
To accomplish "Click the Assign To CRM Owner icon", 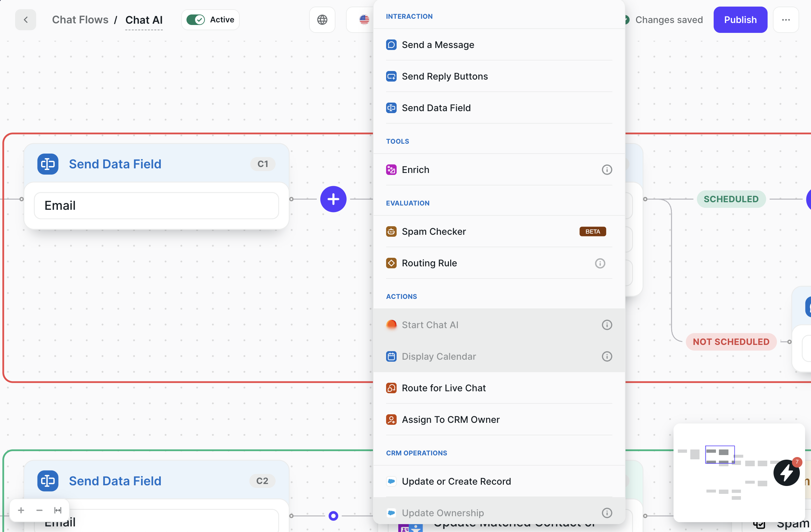I will point(391,420).
